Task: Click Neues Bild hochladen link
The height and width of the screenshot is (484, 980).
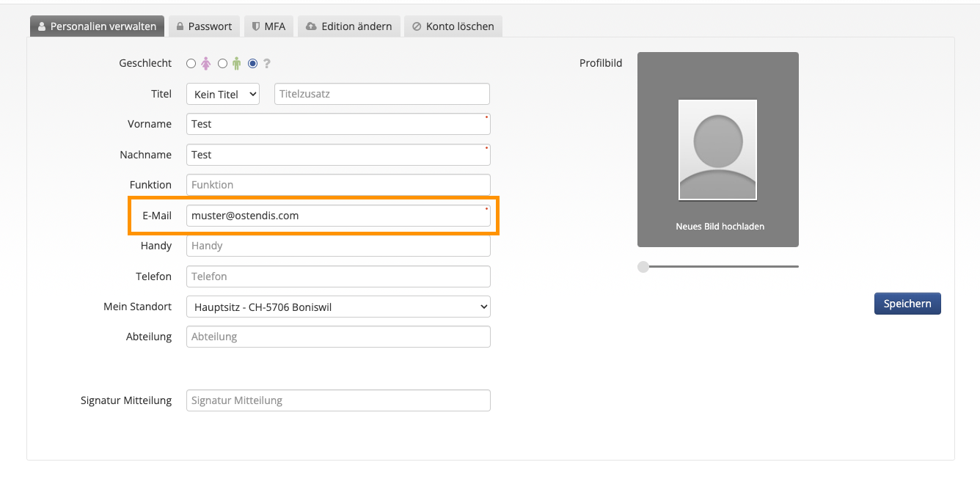Action: pos(720,227)
